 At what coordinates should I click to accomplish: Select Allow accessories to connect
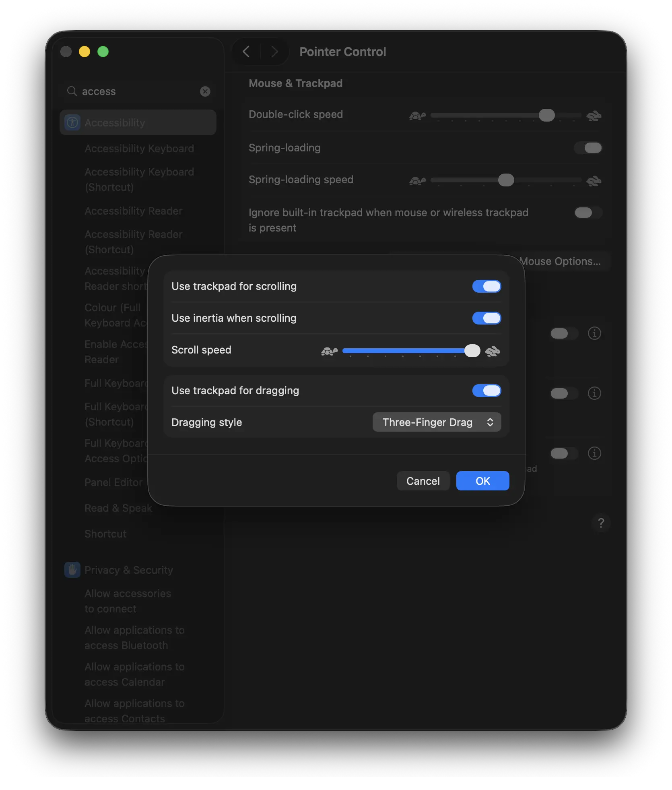(x=128, y=601)
